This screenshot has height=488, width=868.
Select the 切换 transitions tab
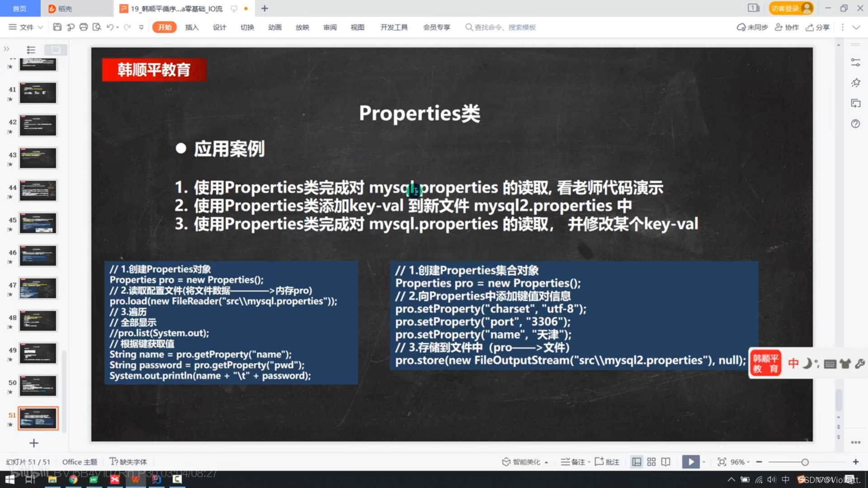coord(247,27)
